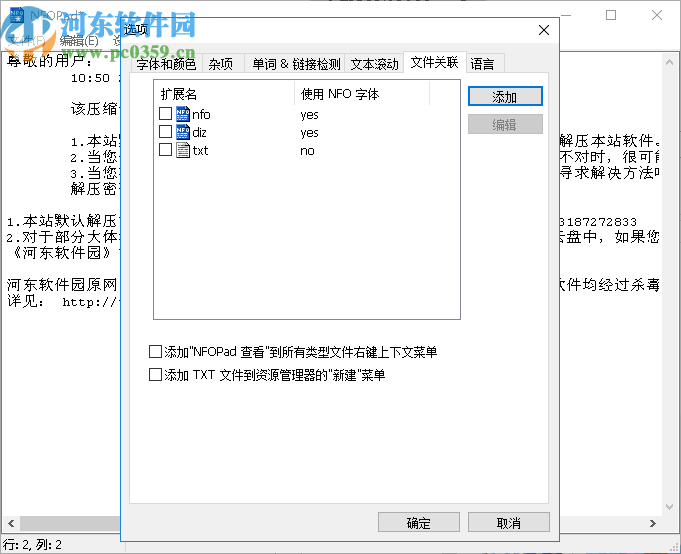Switch to the 杂项 tab
Screen dimensions: 681x554
tap(221, 64)
